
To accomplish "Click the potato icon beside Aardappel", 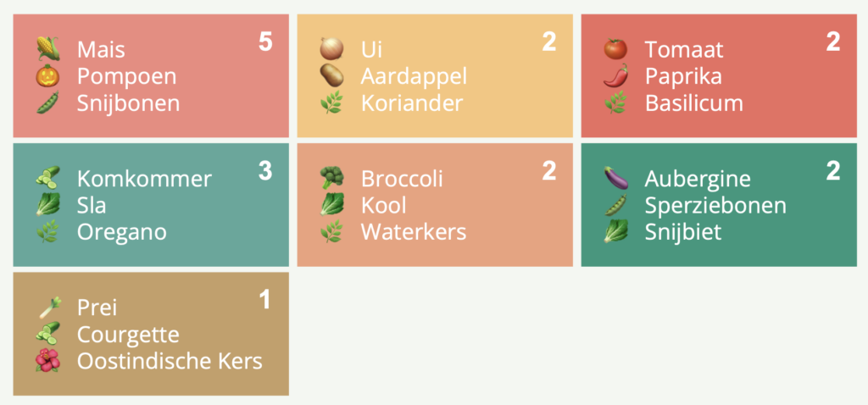I will (331, 75).
